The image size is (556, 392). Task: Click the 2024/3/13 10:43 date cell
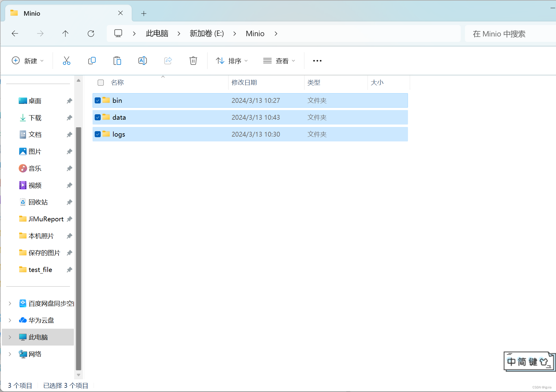[256, 117]
